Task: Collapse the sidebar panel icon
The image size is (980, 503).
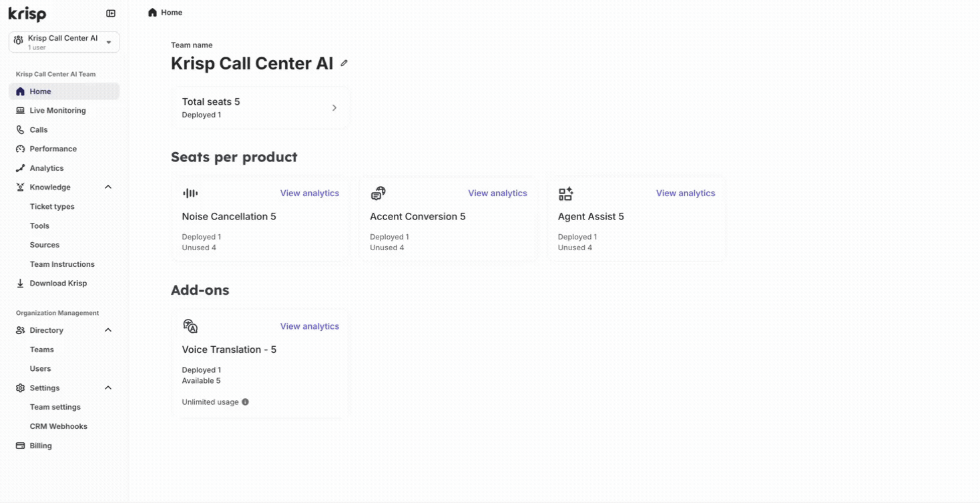Action: point(111,13)
